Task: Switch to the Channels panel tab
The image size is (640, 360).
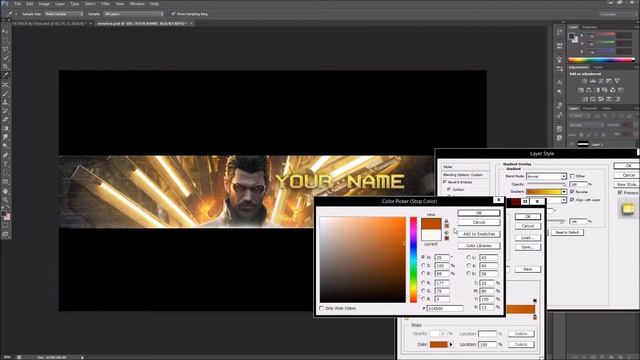Action: [590, 108]
